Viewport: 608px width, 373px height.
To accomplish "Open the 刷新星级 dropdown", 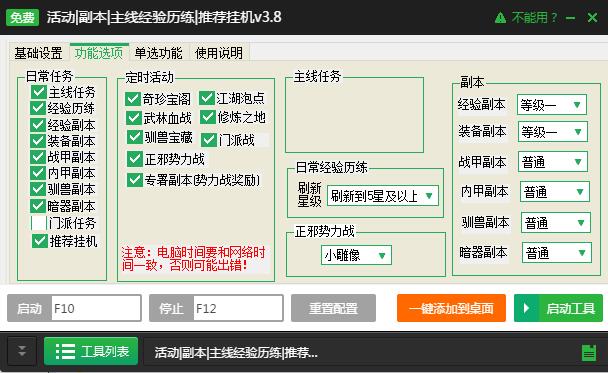I will [383, 196].
